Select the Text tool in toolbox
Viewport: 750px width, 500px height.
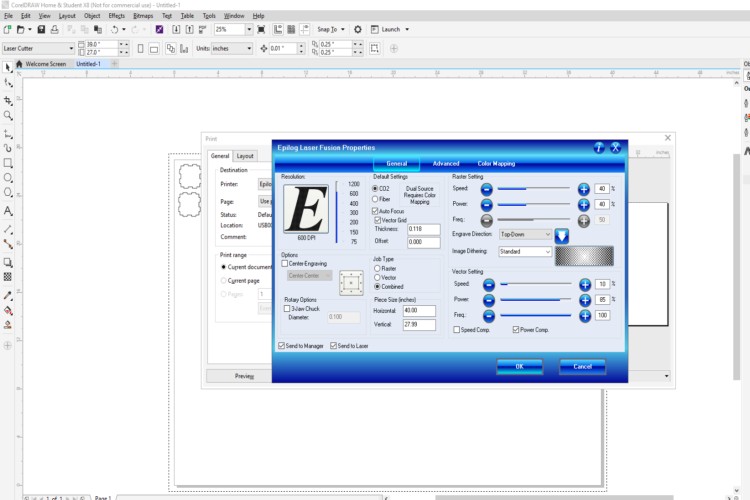pyautogui.click(x=8, y=211)
